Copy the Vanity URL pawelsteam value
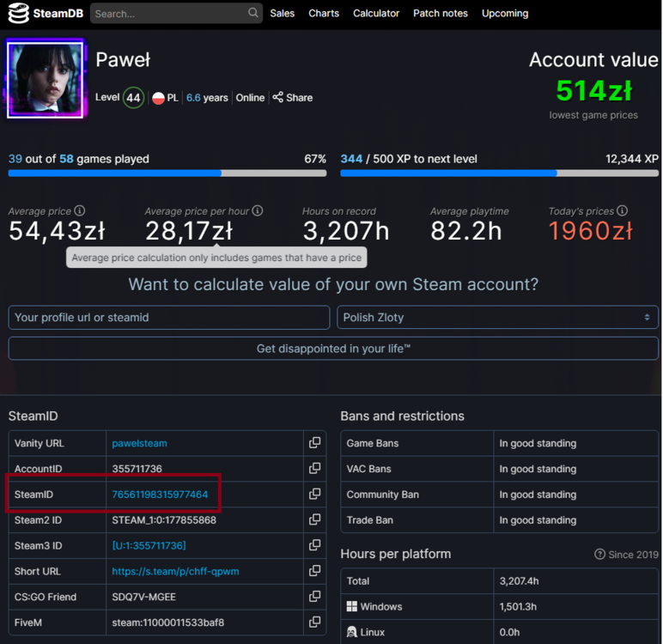Image resolution: width=663 pixels, height=644 pixels. coord(314,443)
